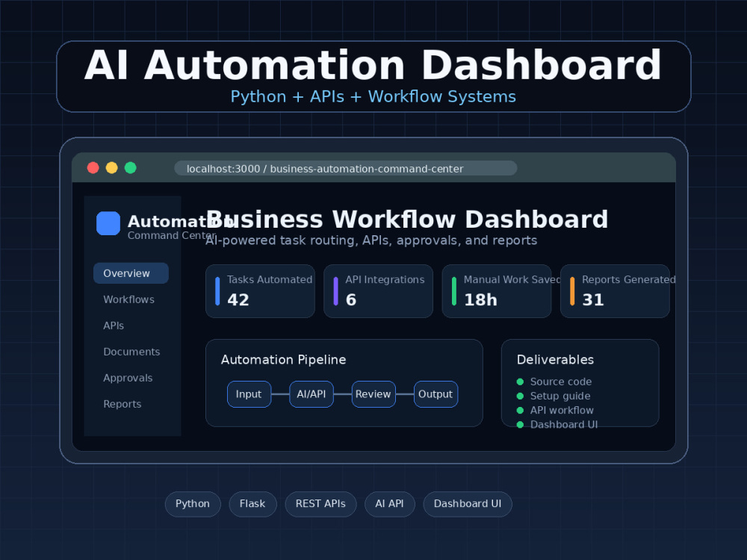Click the 18h value under Manual Work Saved

click(480, 300)
